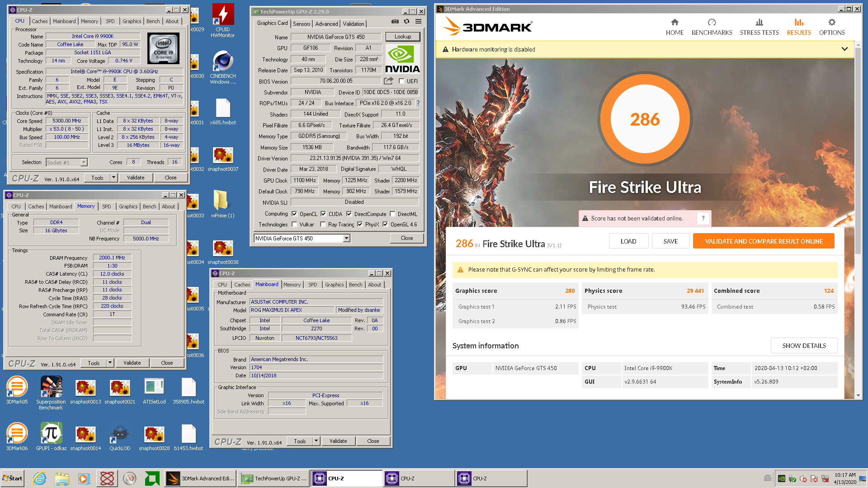
Task: Launch GPUPI - odkaz shortcut
Action: [x=51, y=436]
